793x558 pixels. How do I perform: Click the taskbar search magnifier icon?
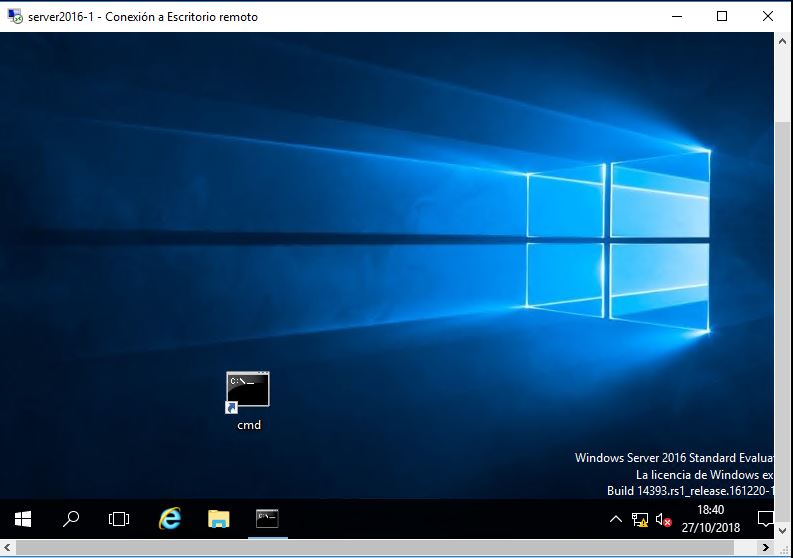click(71, 518)
